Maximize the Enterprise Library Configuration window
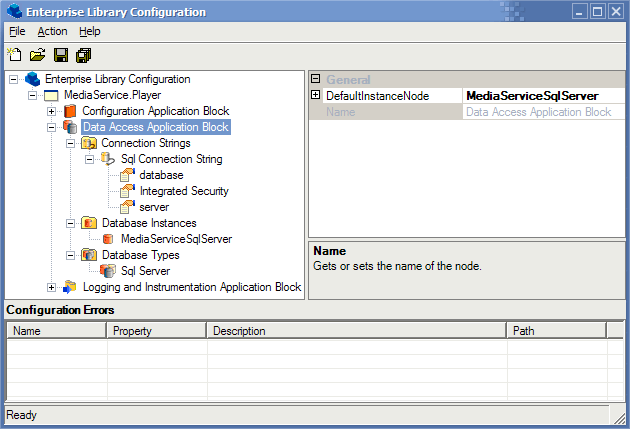Image resolution: width=630 pixels, height=429 pixels. pyautogui.click(x=597, y=11)
